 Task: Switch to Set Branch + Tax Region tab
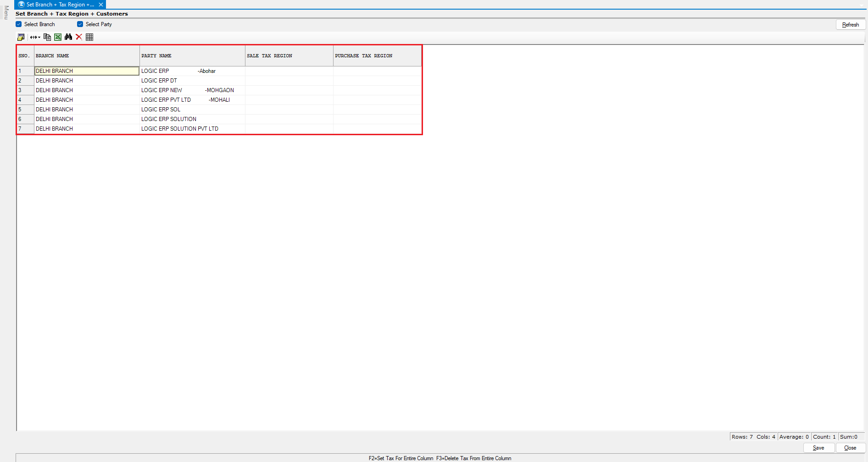tap(60, 5)
